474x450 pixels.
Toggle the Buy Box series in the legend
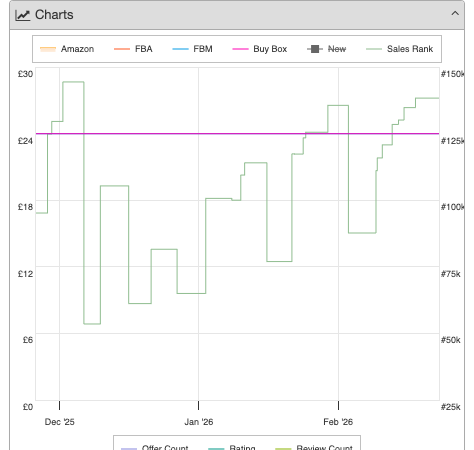point(260,49)
